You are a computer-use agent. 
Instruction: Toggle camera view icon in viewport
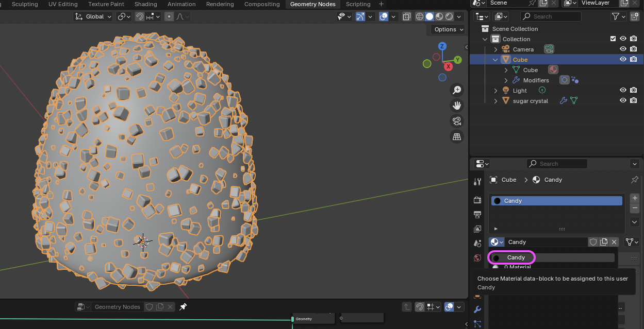pyautogui.click(x=457, y=121)
